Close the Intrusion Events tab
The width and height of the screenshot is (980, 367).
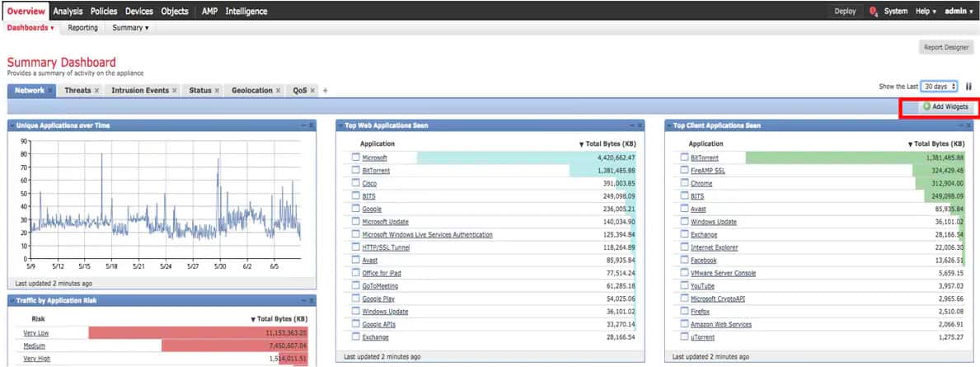tap(175, 91)
